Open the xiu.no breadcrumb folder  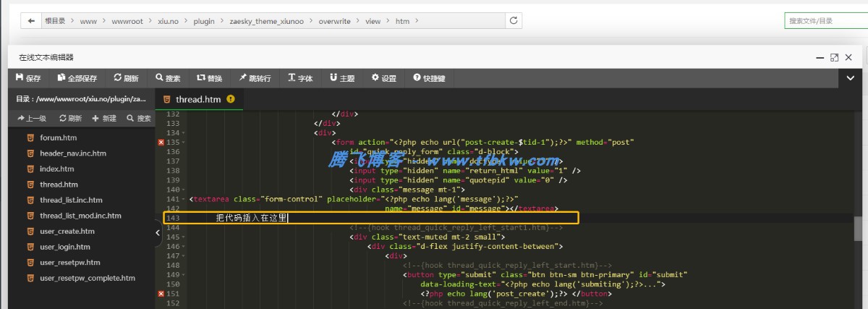168,21
